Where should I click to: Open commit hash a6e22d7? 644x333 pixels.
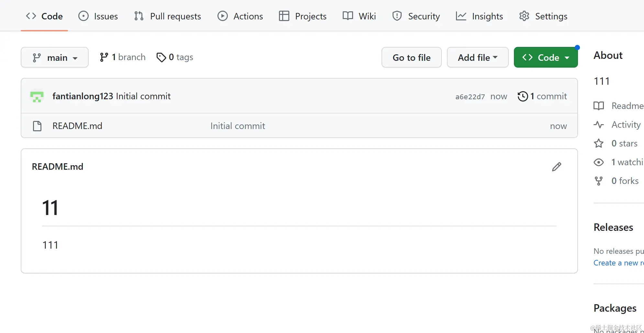click(x=470, y=97)
